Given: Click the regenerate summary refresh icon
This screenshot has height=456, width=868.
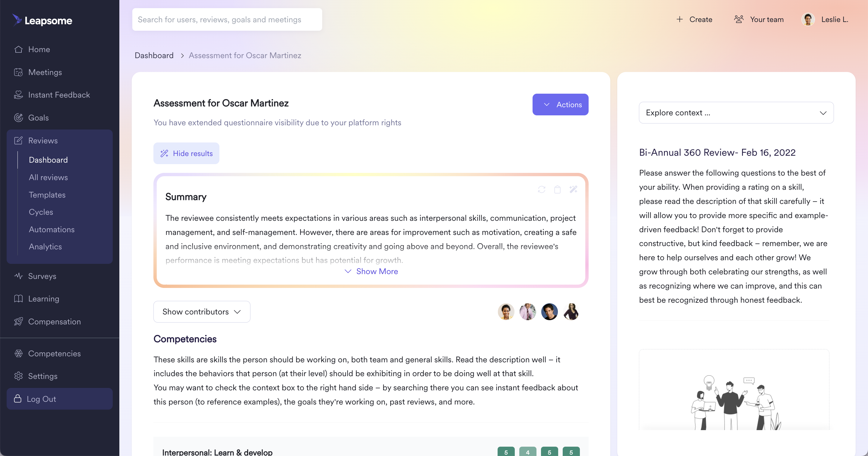Looking at the screenshot, I should [542, 190].
